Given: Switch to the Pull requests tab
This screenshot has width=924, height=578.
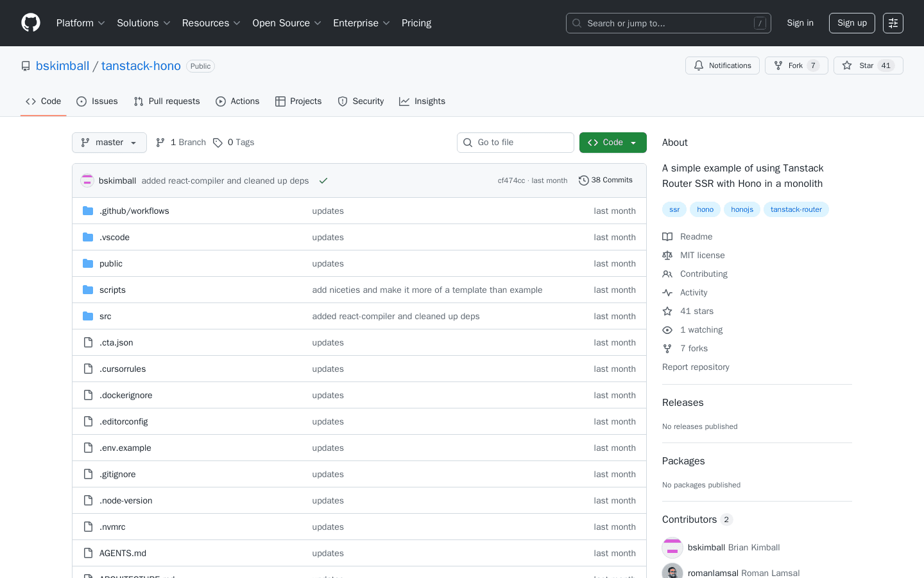Looking at the screenshot, I should pyautogui.click(x=167, y=101).
